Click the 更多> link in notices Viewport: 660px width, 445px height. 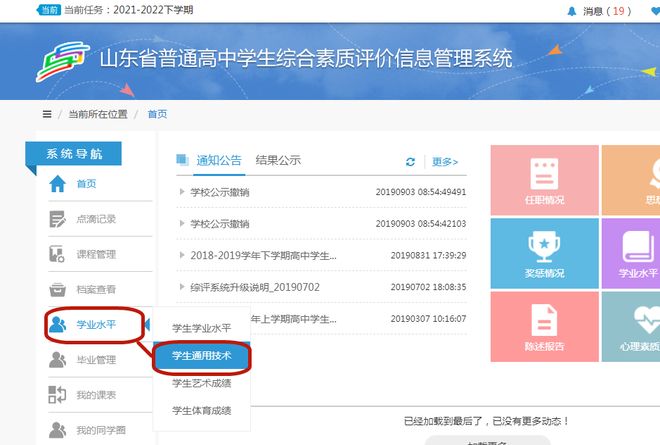click(445, 162)
